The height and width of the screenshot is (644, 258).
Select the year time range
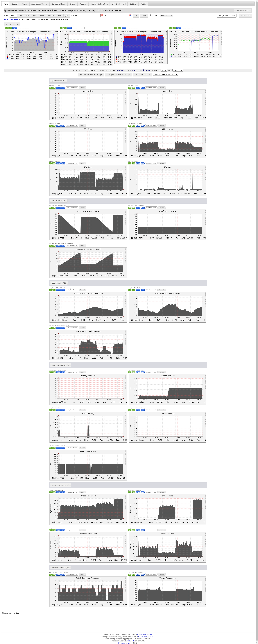tap(60, 16)
